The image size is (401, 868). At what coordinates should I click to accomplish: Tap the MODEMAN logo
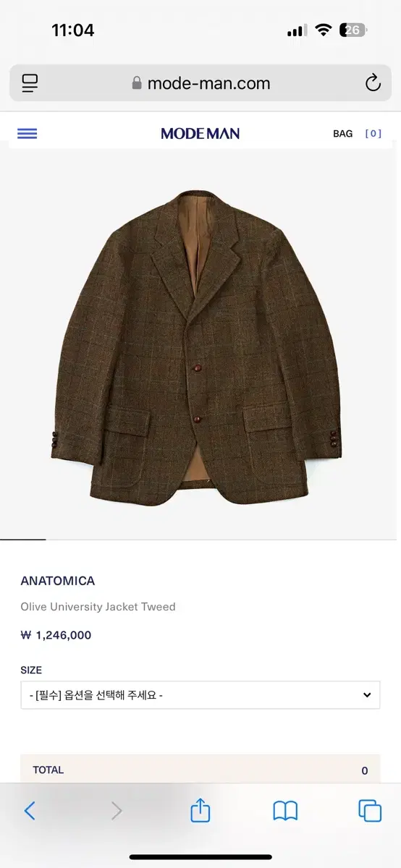(x=200, y=133)
